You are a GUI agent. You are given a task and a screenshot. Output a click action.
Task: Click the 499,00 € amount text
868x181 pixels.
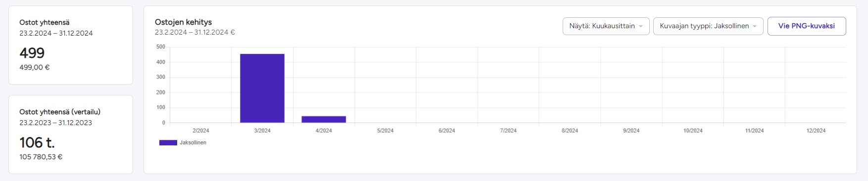click(x=35, y=67)
